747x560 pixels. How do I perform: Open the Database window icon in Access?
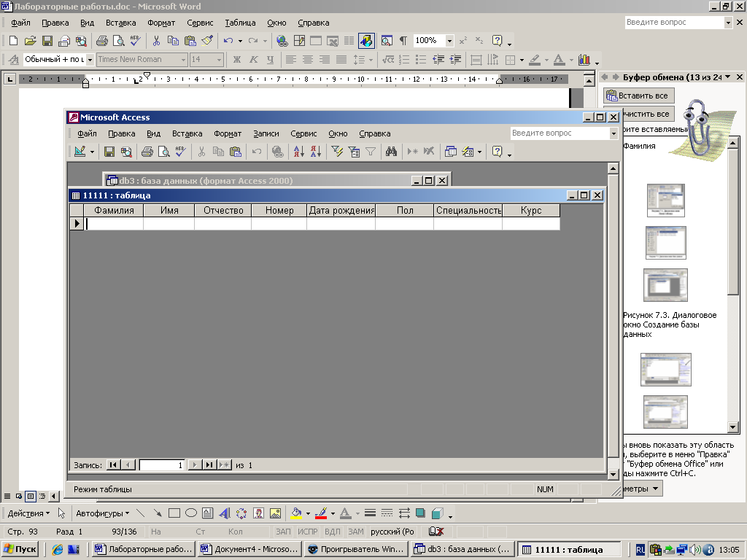pos(450,152)
